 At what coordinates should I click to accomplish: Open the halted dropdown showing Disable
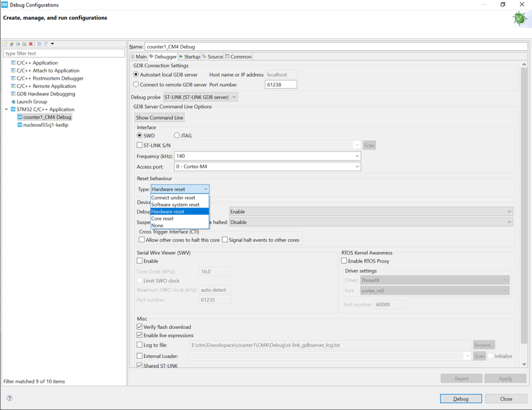click(x=371, y=222)
